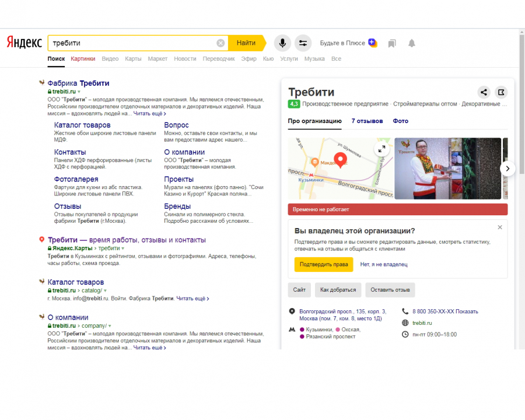Click the address Волгоградский просп. link
The height and width of the screenshot is (420, 525).
[x=342, y=315]
